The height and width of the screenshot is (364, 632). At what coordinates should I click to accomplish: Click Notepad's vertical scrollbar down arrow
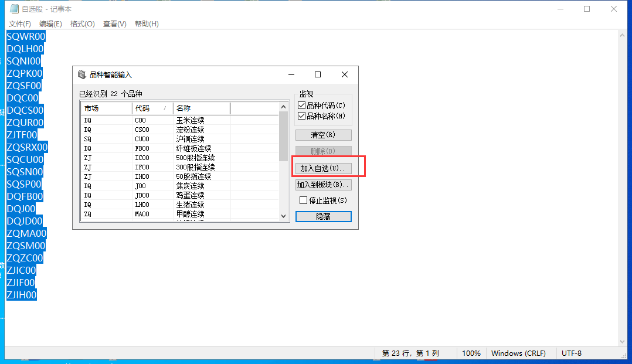pos(623,342)
